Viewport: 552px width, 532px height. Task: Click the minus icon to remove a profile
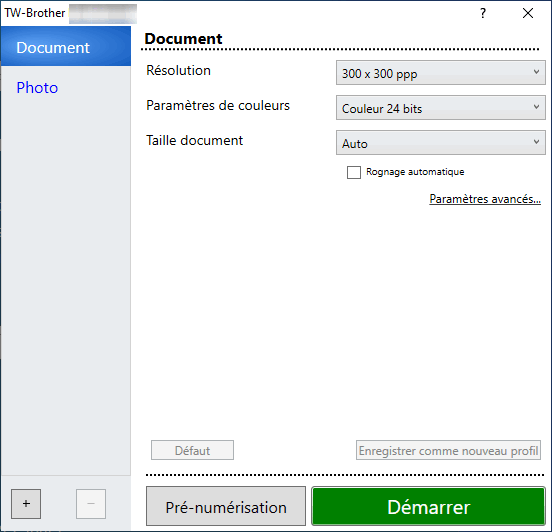click(x=91, y=503)
